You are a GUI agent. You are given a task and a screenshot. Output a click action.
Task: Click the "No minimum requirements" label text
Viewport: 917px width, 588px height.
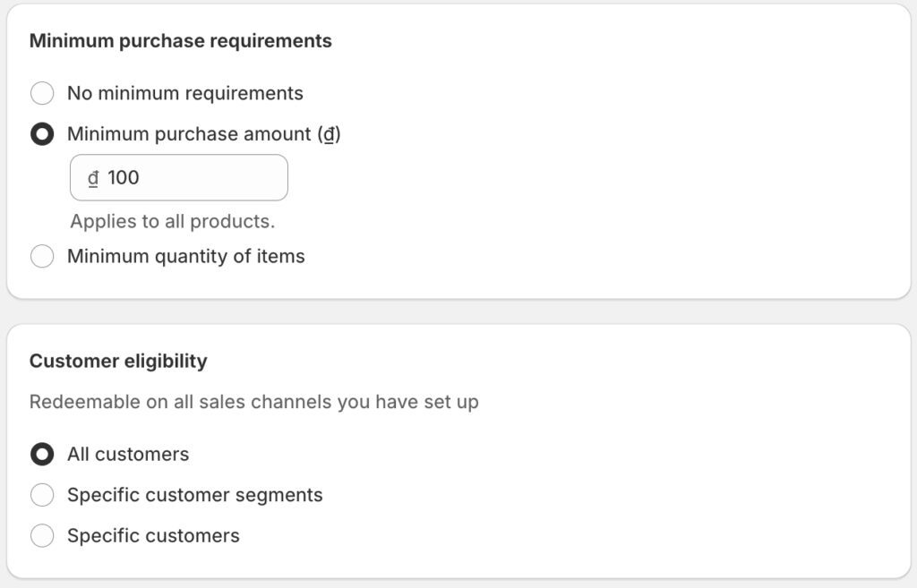click(x=184, y=93)
